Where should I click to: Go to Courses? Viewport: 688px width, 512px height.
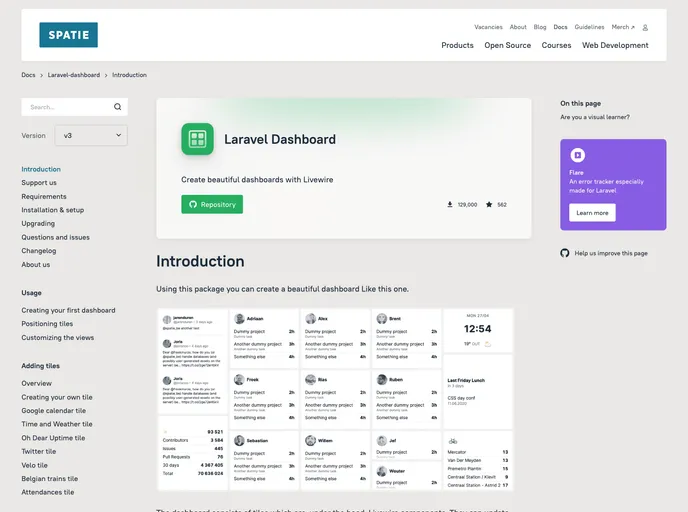(x=556, y=45)
